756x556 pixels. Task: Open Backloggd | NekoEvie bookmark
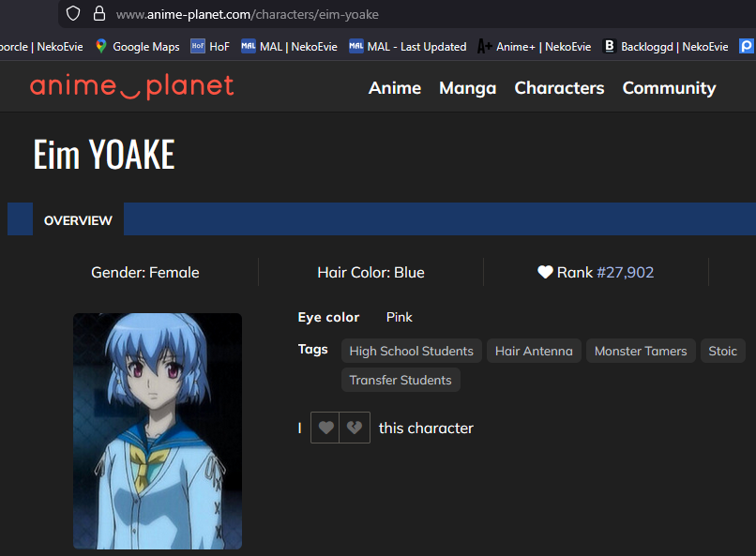pyautogui.click(x=665, y=46)
